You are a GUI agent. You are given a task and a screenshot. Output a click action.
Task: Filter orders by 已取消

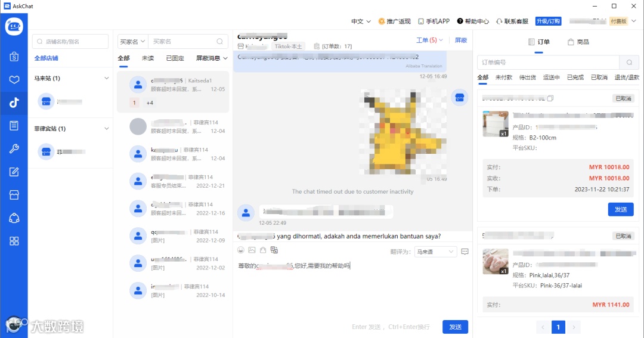pyautogui.click(x=599, y=77)
